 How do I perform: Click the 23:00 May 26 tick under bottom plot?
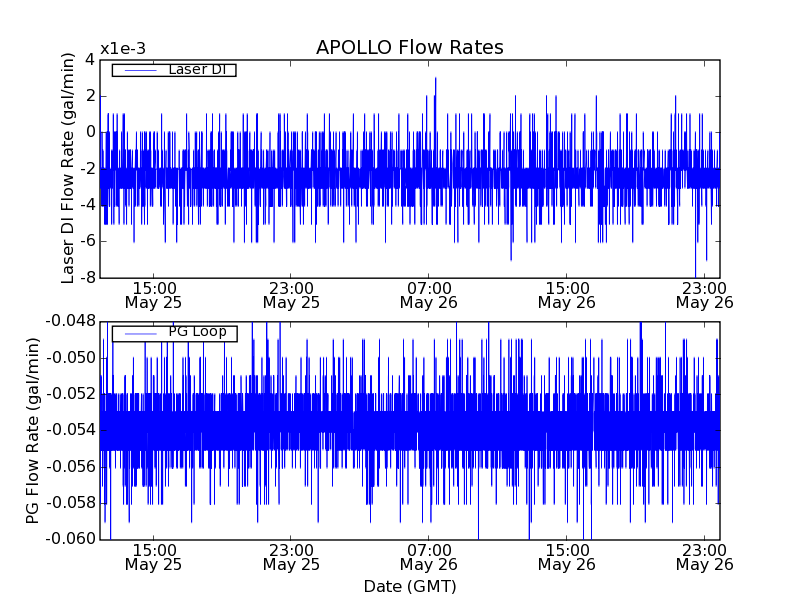(704, 557)
